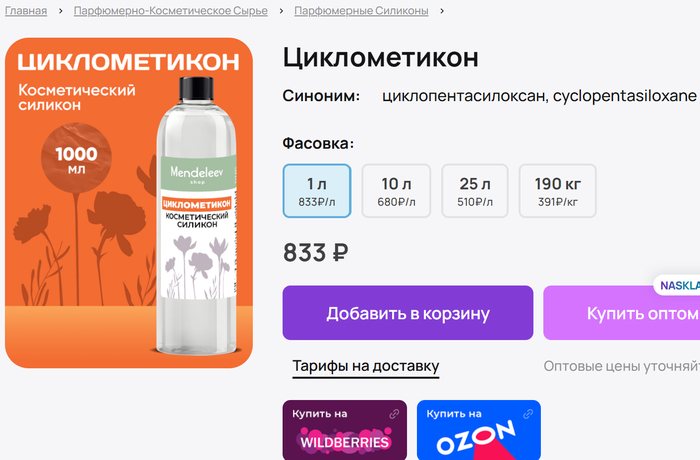Viewport: 700px width, 460px height.
Task: Open the Тарифы на доставку tab
Action: (366, 367)
